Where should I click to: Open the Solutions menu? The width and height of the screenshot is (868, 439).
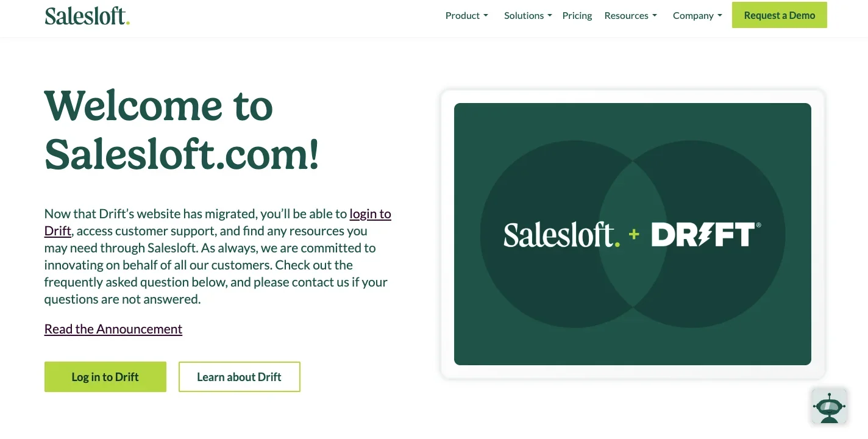point(528,16)
